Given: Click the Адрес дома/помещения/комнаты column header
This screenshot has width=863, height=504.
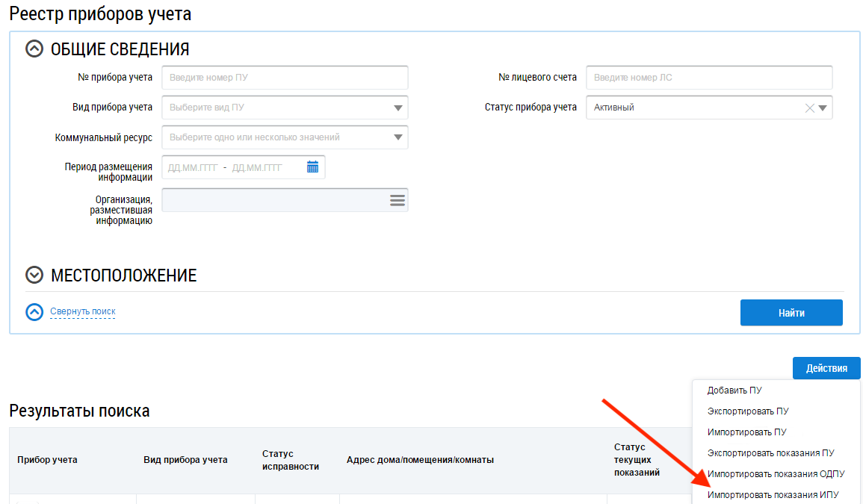Looking at the screenshot, I should tap(420, 459).
